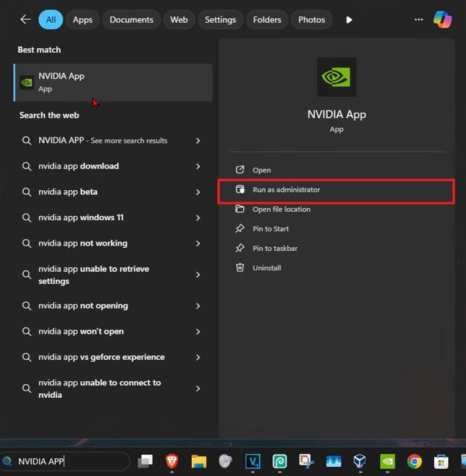
Task: Click the Pin to Start pushpin icon
Action: coord(239,228)
